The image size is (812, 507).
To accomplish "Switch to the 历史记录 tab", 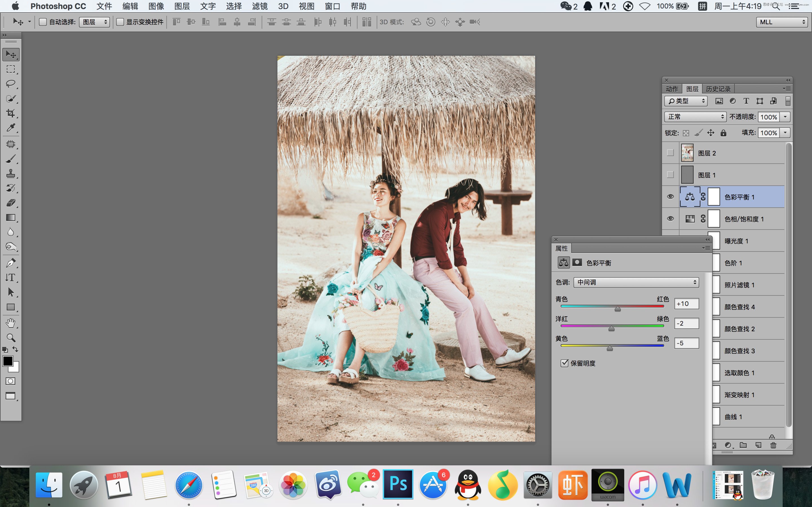I will [718, 89].
